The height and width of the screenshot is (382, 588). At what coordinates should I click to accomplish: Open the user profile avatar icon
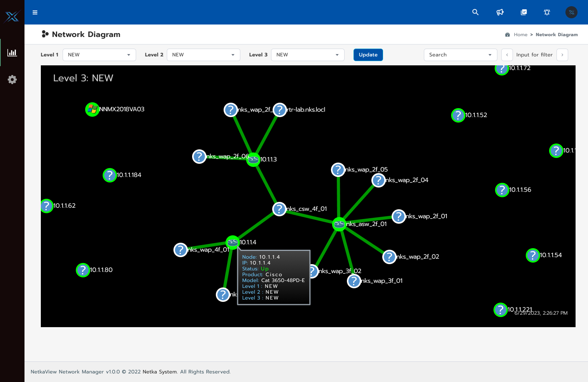[571, 12]
